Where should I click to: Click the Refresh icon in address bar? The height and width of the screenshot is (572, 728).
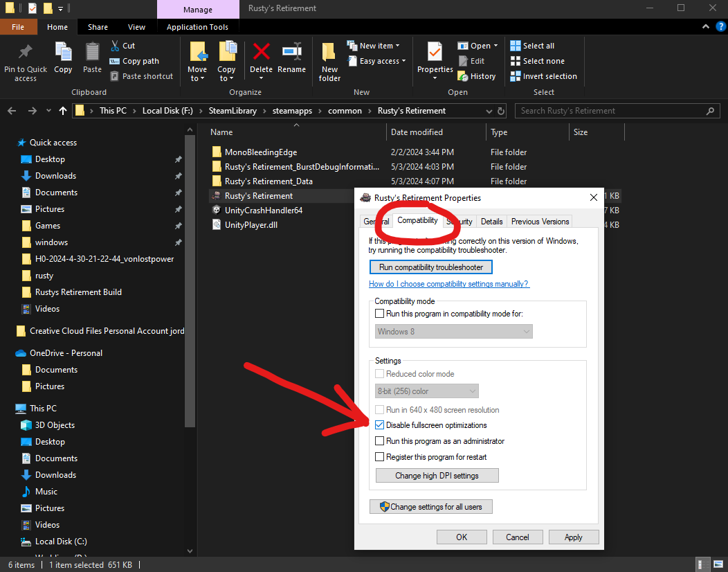(x=501, y=111)
